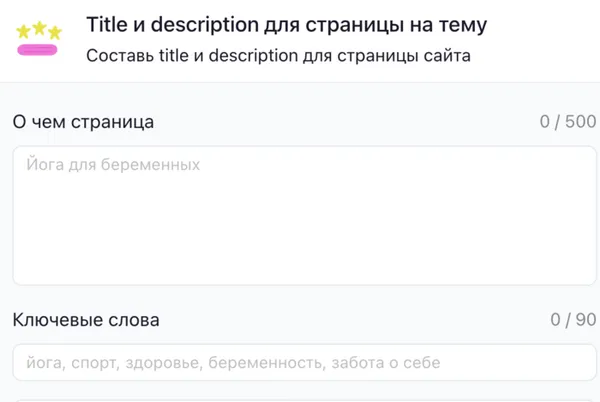Image resolution: width=600 pixels, height=402 pixels.
Task: Focus the 'Ключевые слова' input field
Action: tap(304, 363)
